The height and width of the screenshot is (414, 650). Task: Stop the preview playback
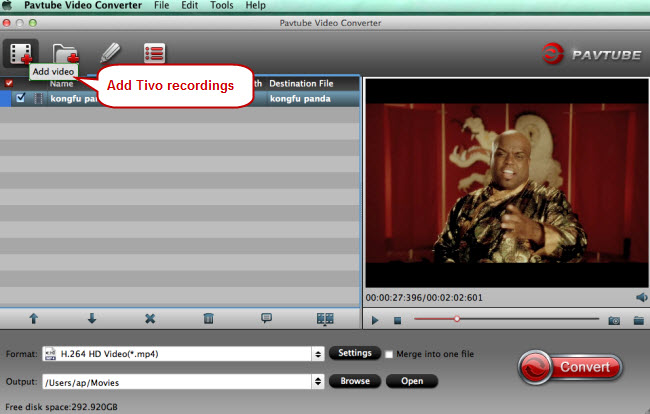coord(398,320)
